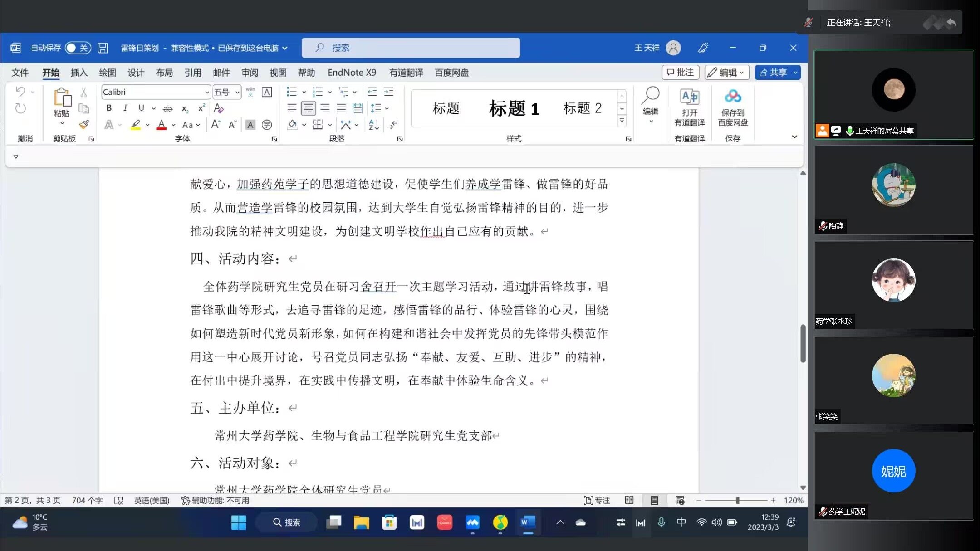Click the Enclosed Character icon
Viewport: 980px width, 551px height.
(x=267, y=125)
